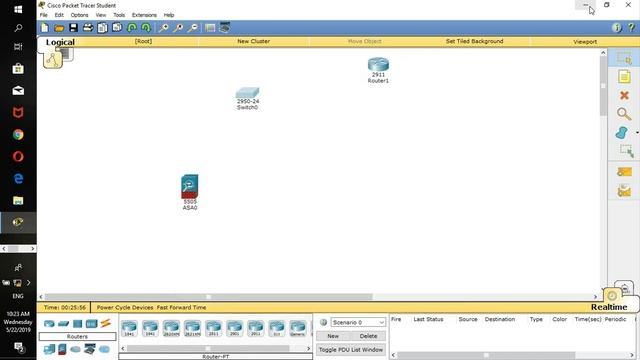Select the red X Delete tool
Screen dimensions: 640x360
pyautogui.click(x=624, y=96)
